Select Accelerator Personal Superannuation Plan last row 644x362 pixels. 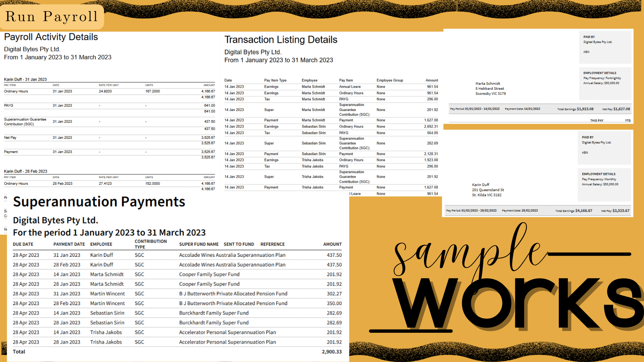coord(227,342)
